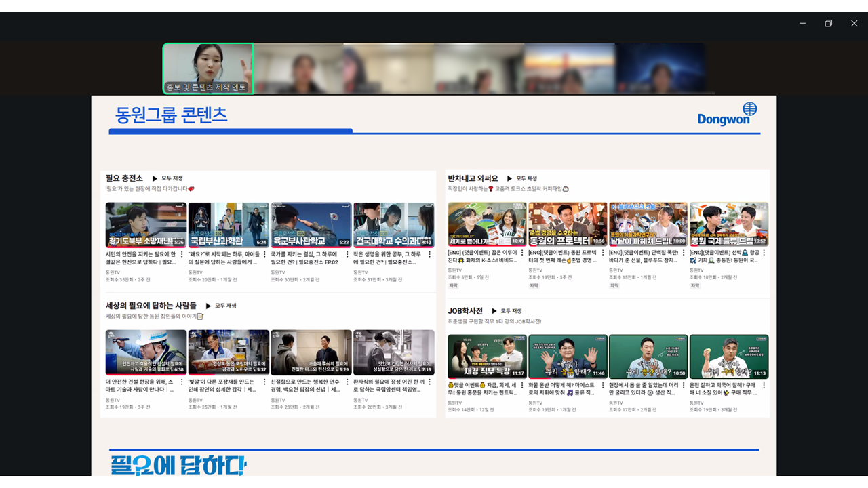Viewport: 868px width, 488px height.
Task: Open kebab menu of 건국대학교 수의과 video
Action: point(430,255)
